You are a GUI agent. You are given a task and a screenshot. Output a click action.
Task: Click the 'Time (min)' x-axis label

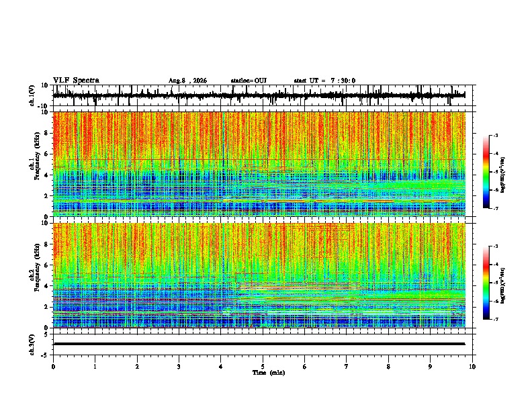269,373
